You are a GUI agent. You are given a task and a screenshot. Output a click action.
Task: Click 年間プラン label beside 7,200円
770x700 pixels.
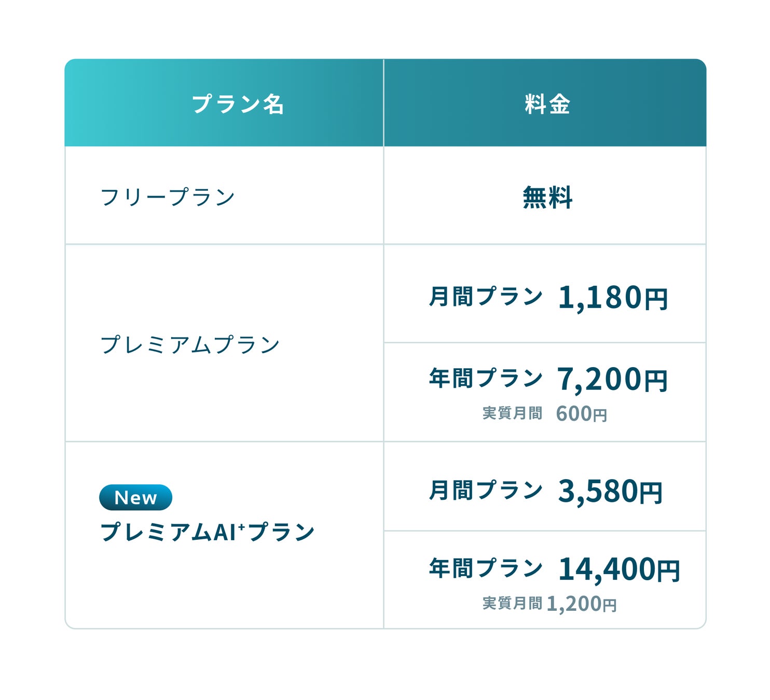coord(486,378)
